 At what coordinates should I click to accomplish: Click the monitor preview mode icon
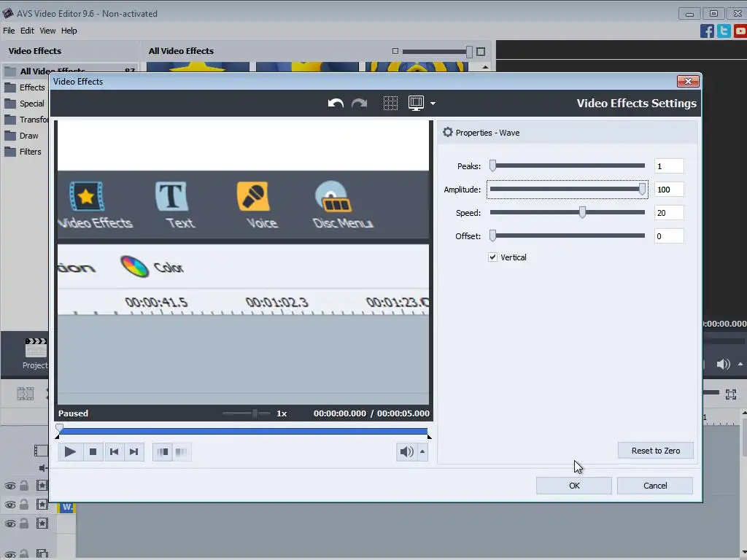click(416, 104)
